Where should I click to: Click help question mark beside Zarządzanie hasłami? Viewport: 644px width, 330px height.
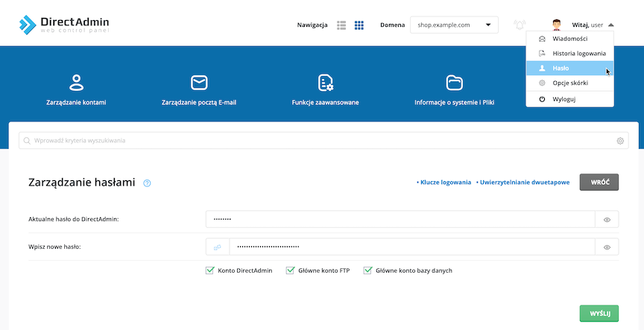147,183
